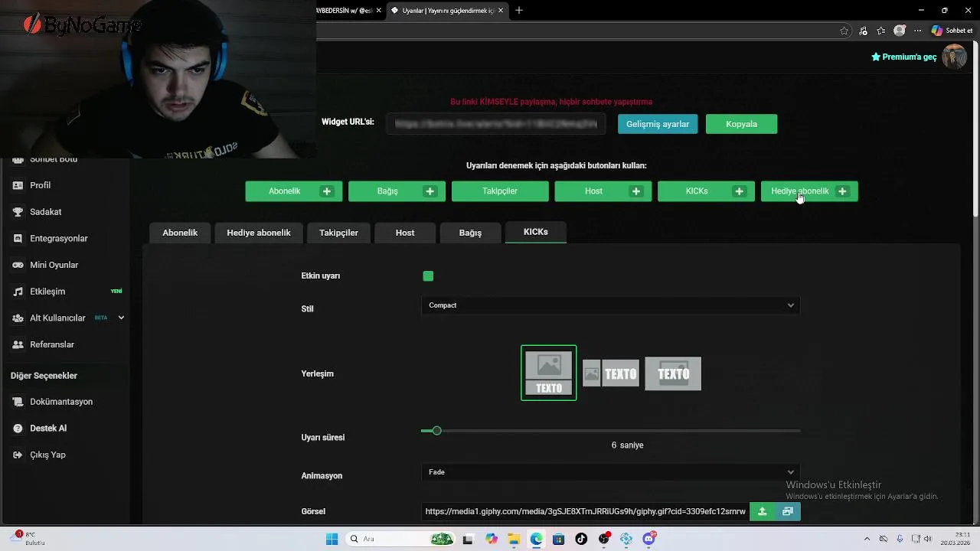Viewport: 980px width, 551px height.
Task: Open File Explorer from the taskbar
Action: pos(514,539)
